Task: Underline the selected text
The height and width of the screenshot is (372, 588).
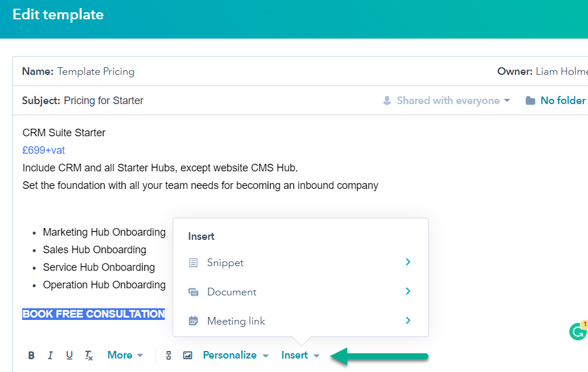Action: [69, 355]
